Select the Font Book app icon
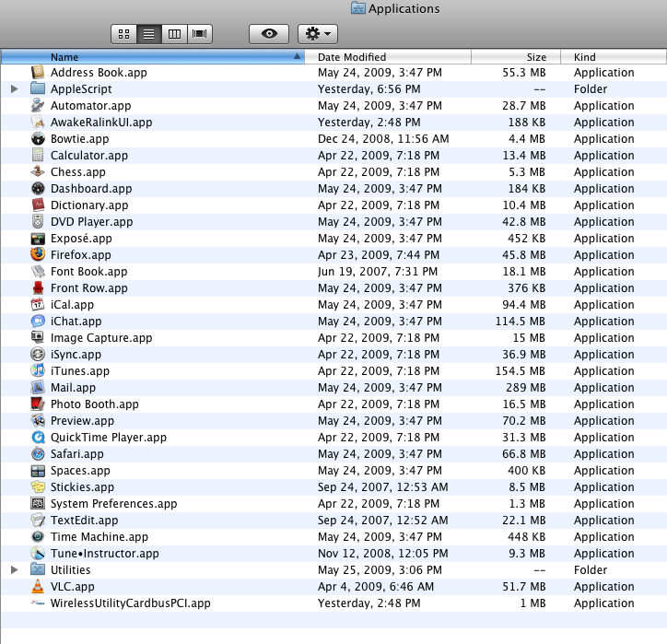The width and height of the screenshot is (667, 644). 38,272
